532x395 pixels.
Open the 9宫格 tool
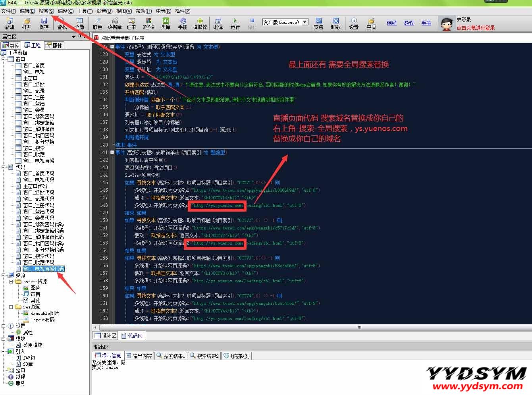click(x=148, y=23)
